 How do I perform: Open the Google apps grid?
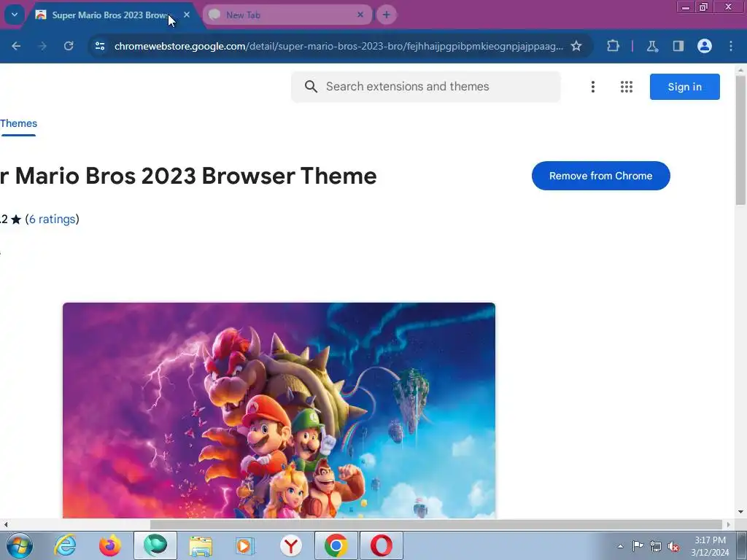pos(627,87)
